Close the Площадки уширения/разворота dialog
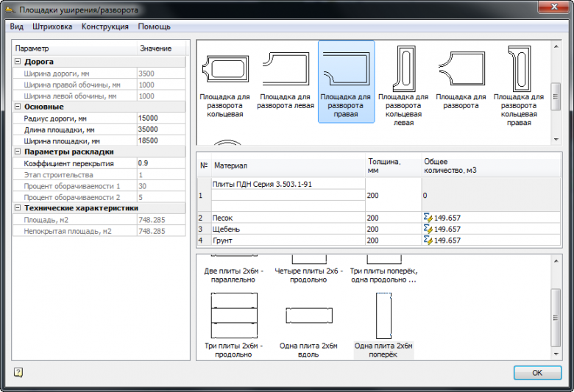Viewport: 574px width, 392px height. (554, 7)
